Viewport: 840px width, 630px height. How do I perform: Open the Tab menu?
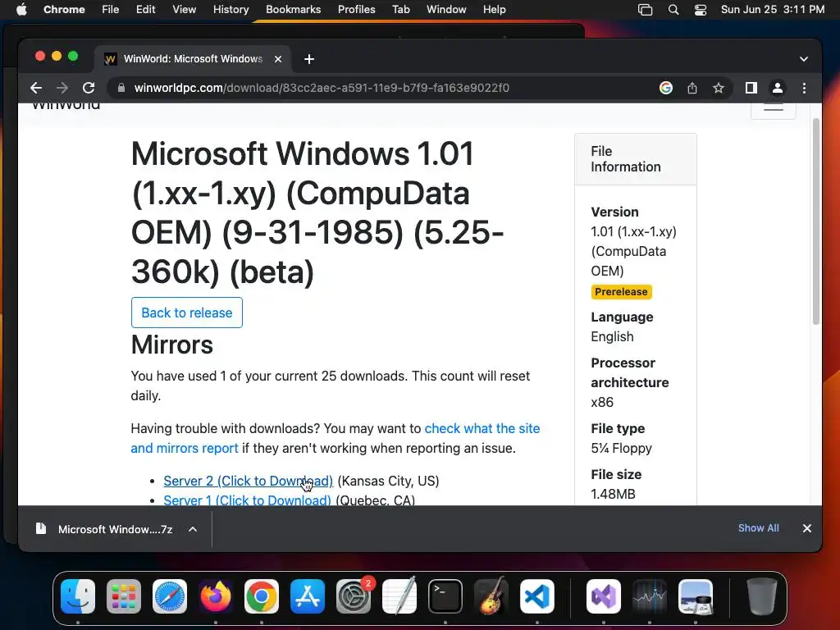[401, 10]
